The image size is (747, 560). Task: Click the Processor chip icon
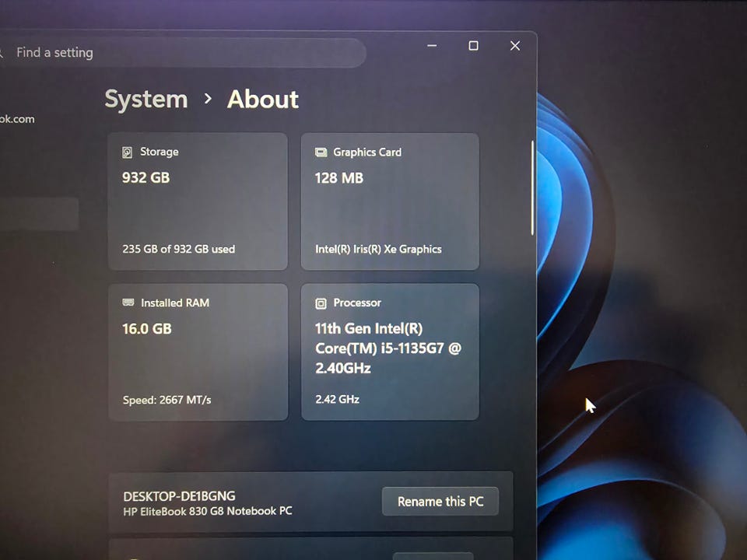(321, 303)
